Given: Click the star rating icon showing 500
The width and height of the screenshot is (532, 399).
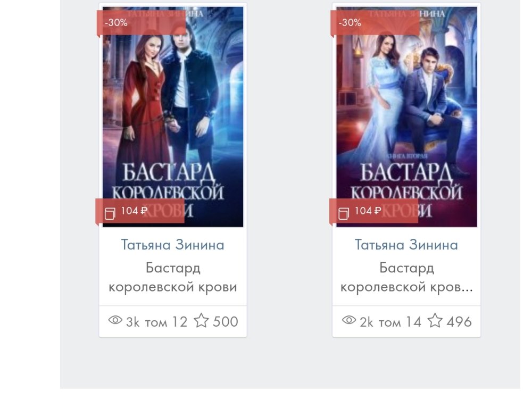Looking at the screenshot, I should coord(201,321).
